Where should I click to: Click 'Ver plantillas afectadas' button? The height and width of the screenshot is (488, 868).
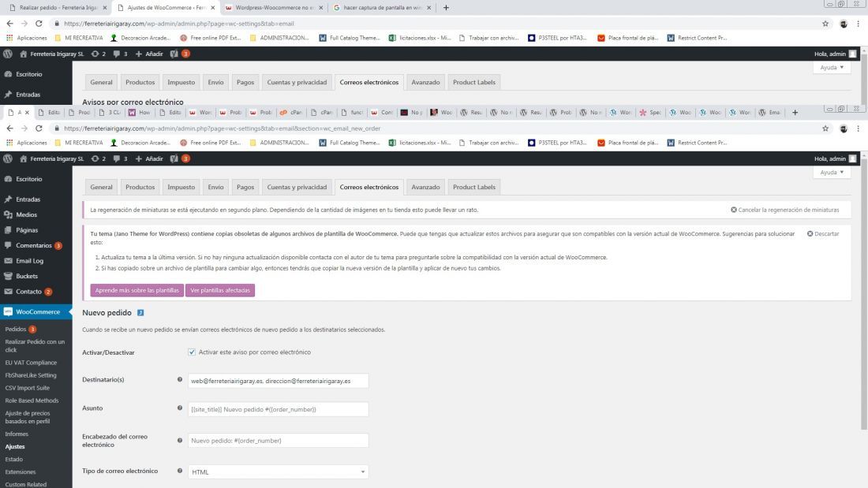[220, 290]
